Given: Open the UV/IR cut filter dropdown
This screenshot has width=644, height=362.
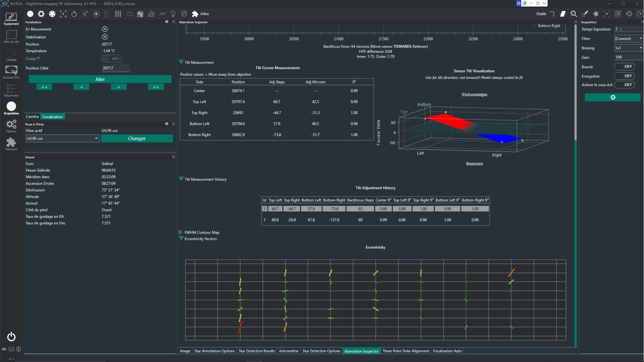Looking at the screenshot, I should (62, 139).
